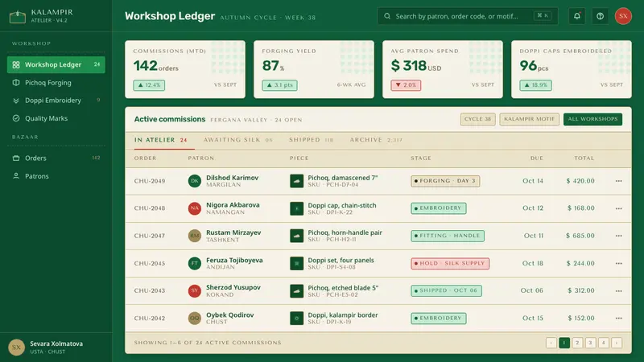Click Nigora Akbarova's NA avatar
Image resolution: width=644 pixels, height=362 pixels.
tap(195, 208)
